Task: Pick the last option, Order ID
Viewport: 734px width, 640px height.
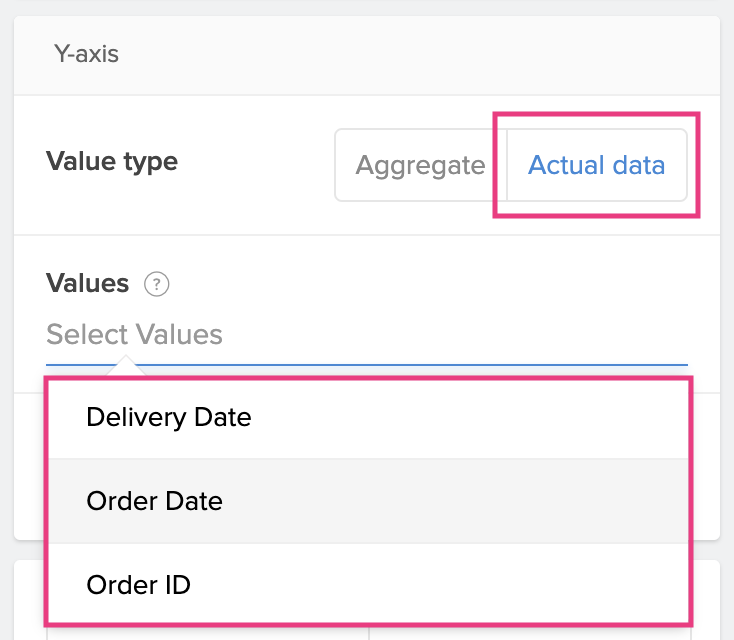Action: point(366,585)
